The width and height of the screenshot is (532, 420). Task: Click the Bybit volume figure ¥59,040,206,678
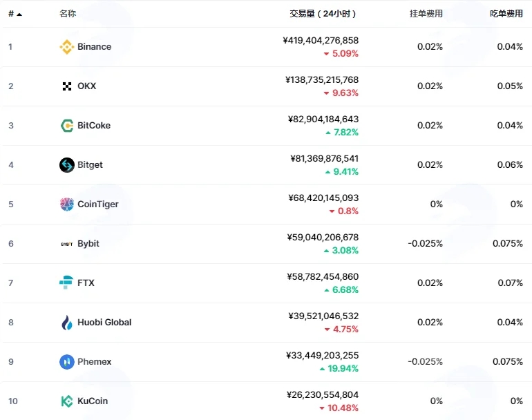click(323, 237)
